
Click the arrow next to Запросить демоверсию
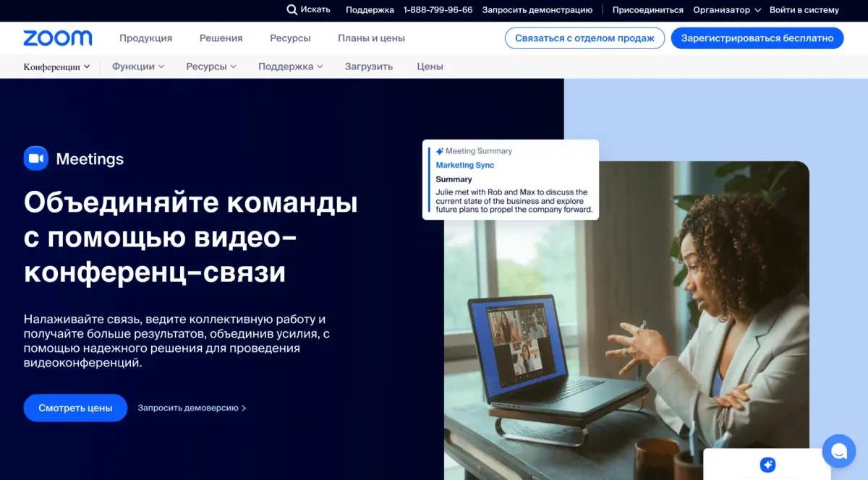244,408
